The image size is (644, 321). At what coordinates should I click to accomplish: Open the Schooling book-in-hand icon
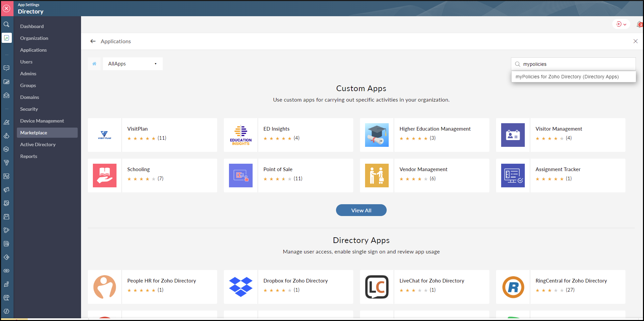(105, 176)
